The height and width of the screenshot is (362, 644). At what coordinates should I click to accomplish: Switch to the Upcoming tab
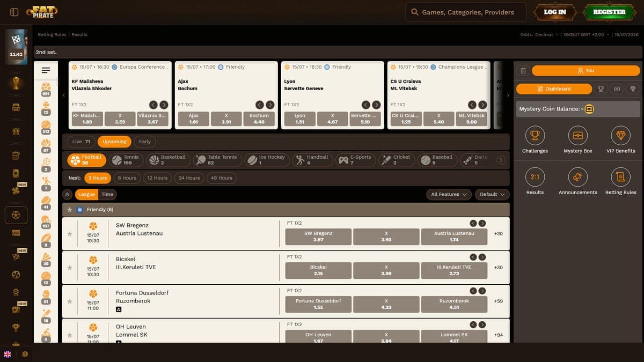(115, 142)
